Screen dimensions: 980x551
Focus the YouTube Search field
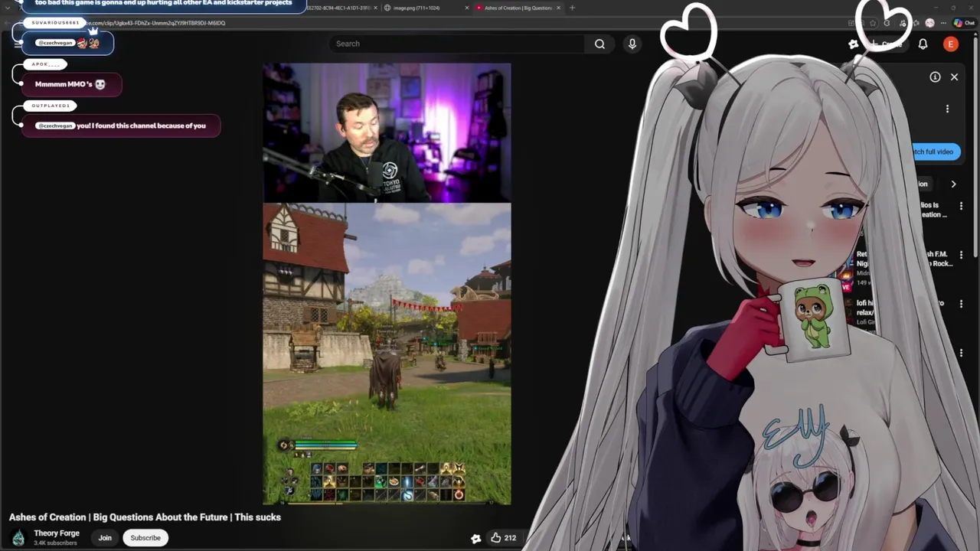tap(457, 44)
